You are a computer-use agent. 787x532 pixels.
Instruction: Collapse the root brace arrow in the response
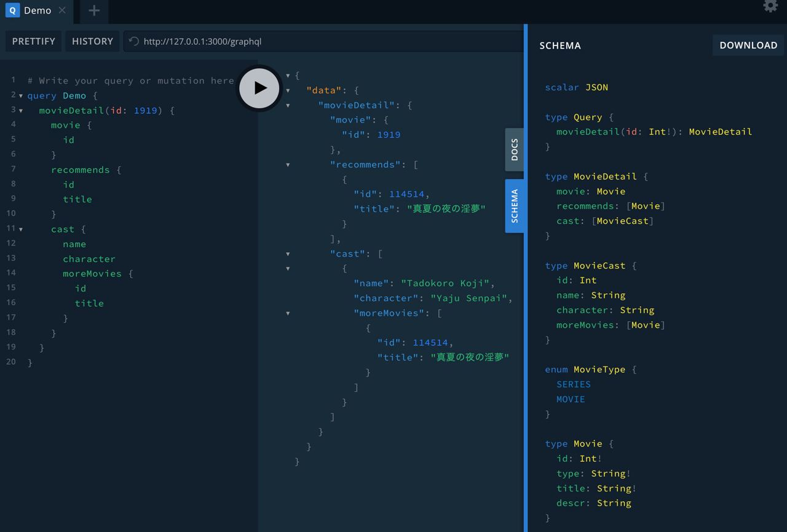pyautogui.click(x=288, y=76)
